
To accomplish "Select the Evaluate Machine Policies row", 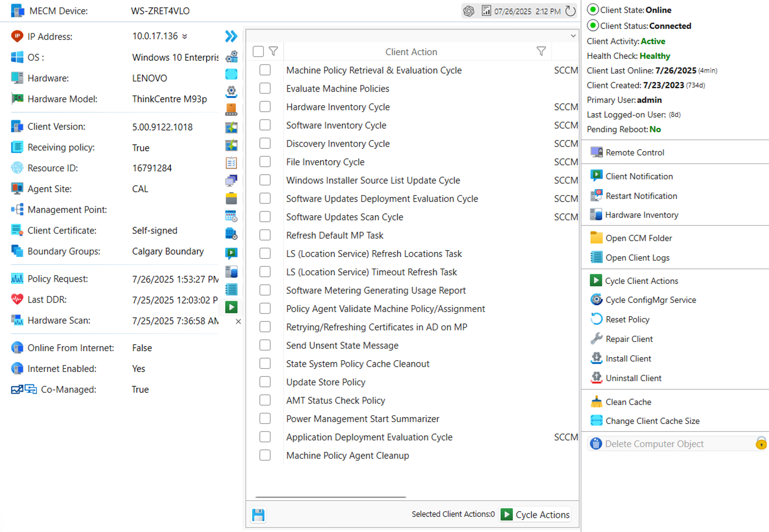I will click(412, 89).
